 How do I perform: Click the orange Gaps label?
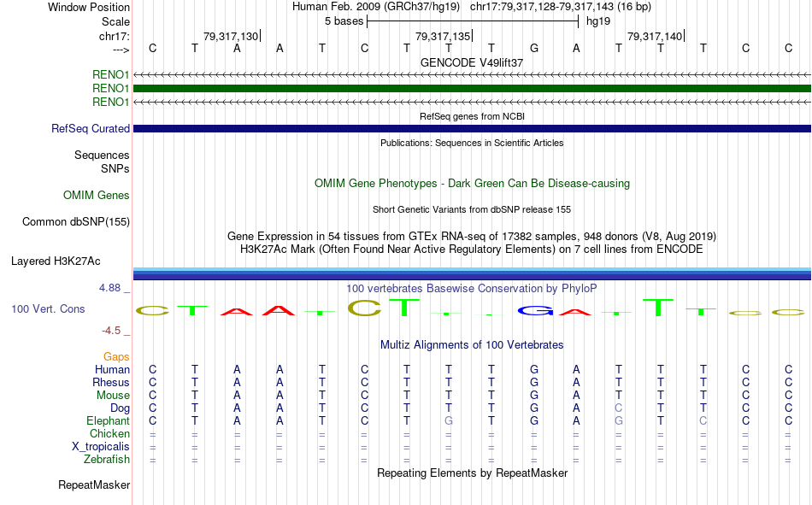[116, 357]
